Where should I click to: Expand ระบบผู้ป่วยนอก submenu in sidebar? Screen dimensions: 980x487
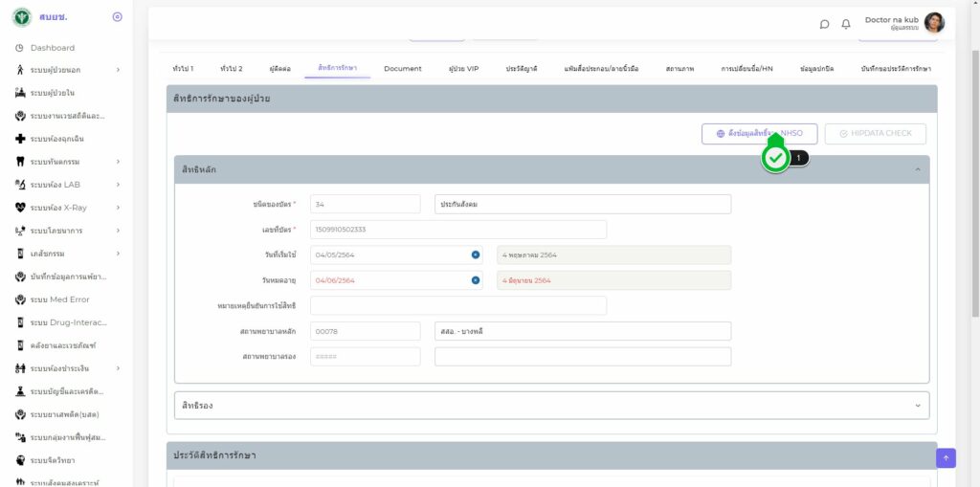tap(118, 70)
